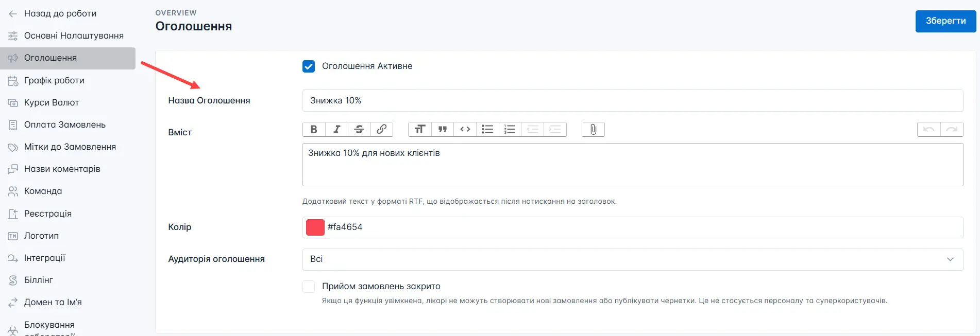
Task: Create a bulleted list in the editor
Action: point(487,129)
